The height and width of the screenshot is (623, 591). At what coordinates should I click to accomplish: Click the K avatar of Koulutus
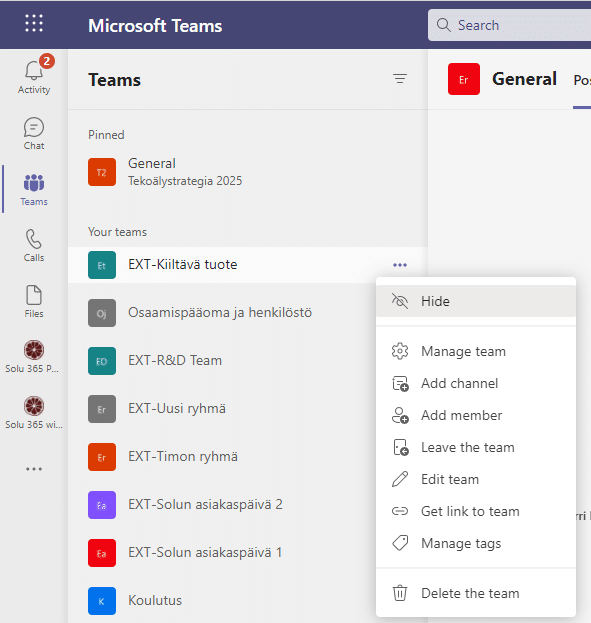click(102, 601)
